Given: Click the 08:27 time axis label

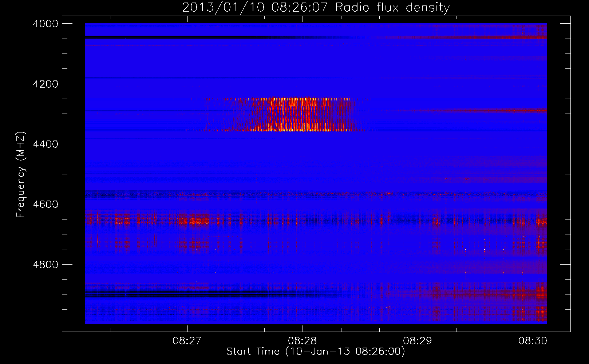Looking at the screenshot, I should point(187,341).
